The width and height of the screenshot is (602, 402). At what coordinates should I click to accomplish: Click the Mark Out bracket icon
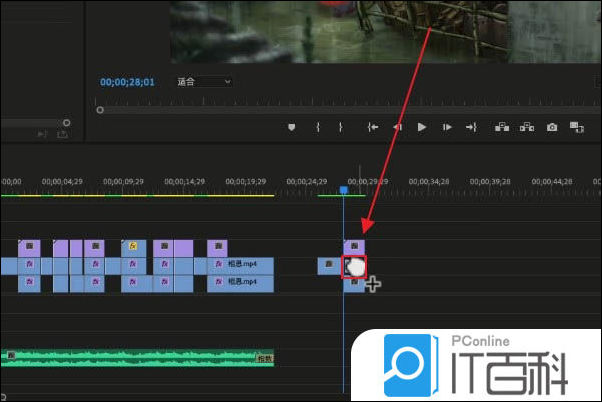[340, 127]
